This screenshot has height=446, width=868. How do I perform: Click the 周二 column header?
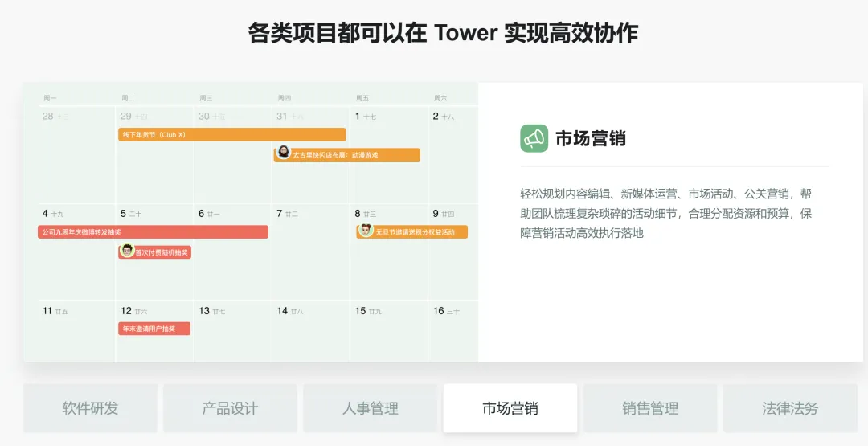click(x=128, y=98)
